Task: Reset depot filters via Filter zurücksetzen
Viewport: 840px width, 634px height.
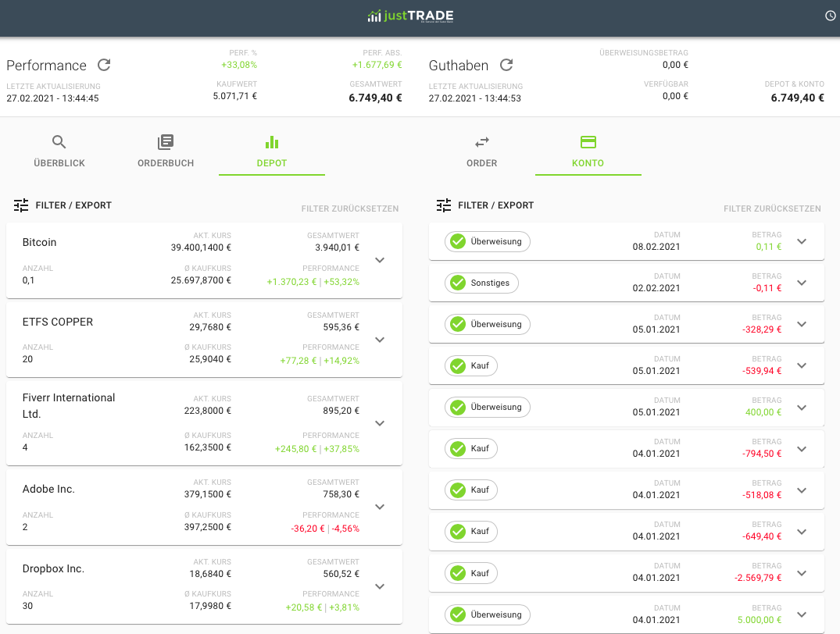Action: (350, 208)
